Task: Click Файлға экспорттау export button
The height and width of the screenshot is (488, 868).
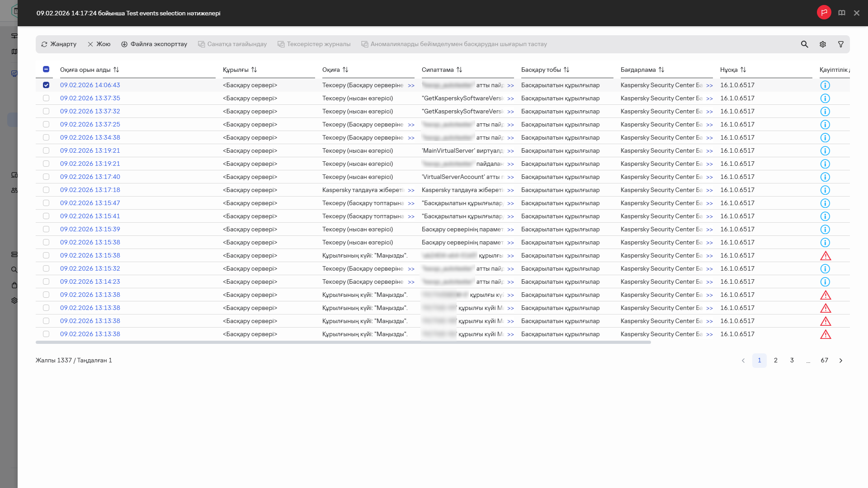Action: click(154, 44)
